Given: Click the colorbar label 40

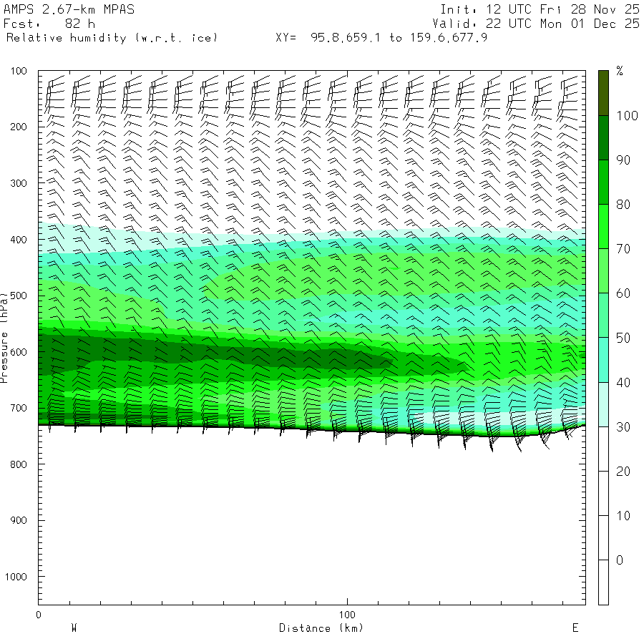Looking at the screenshot, I should (x=623, y=382).
